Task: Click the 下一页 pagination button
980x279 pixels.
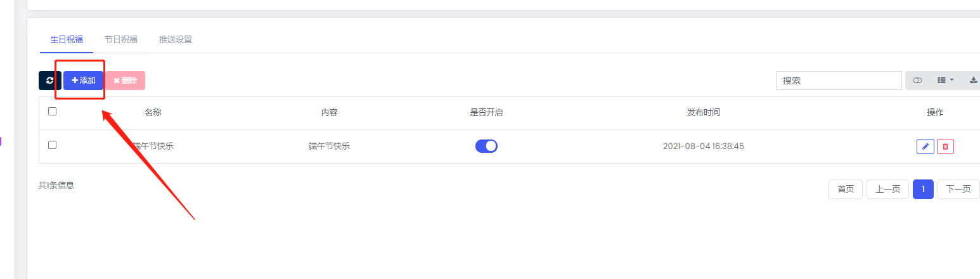Action: click(x=958, y=189)
